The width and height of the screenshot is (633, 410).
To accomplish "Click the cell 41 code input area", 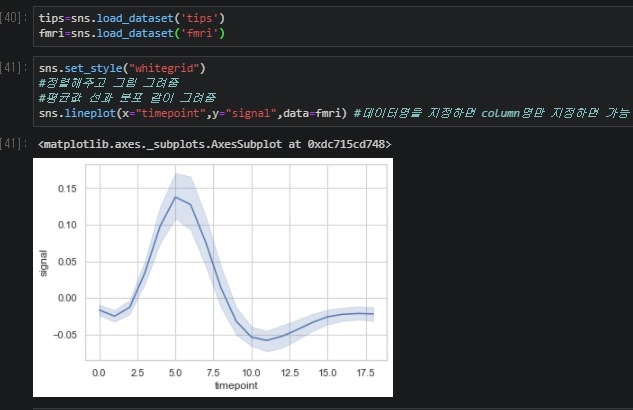I will [x=333, y=91].
